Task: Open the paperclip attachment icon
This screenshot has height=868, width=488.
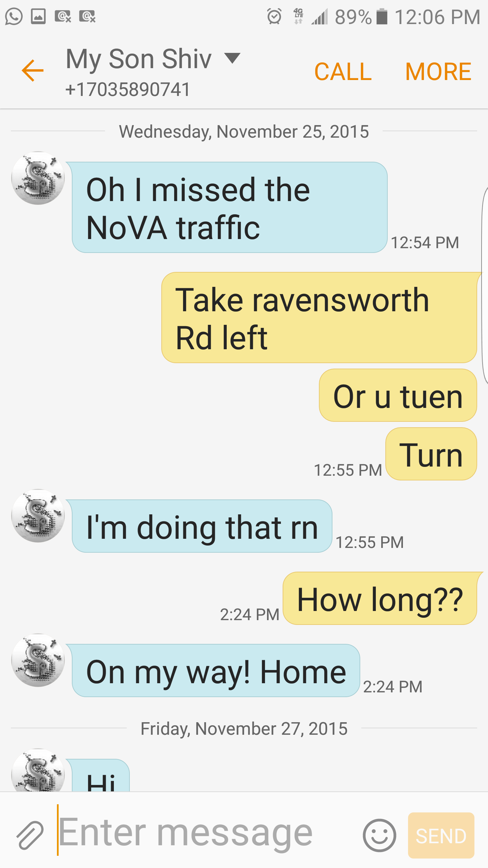Action: (30, 835)
